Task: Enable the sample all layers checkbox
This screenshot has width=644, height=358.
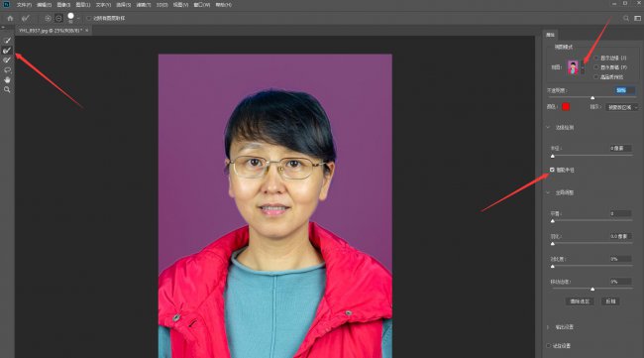Action: pyautogui.click(x=89, y=18)
